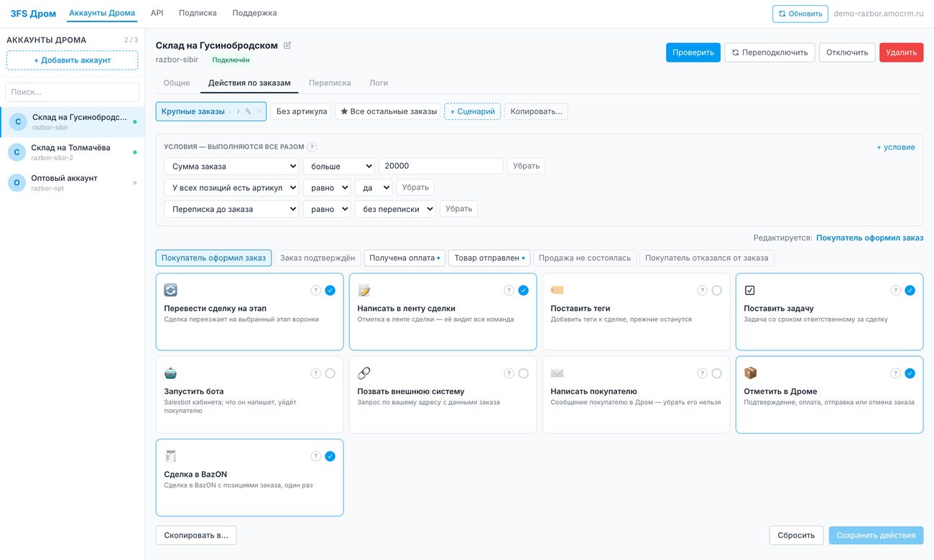Remove the Крупные заказы scenario with its X

pos(259,111)
